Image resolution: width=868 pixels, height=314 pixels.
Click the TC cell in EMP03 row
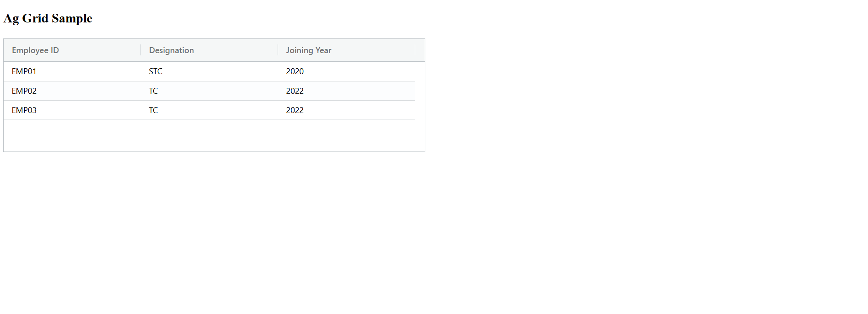154,110
